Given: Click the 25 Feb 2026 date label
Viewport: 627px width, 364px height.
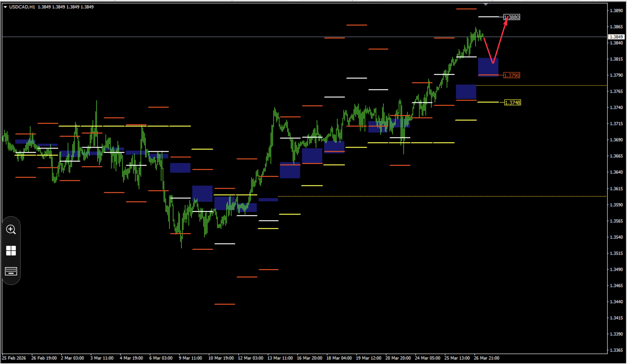Looking at the screenshot, I should (x=14, y=358).
